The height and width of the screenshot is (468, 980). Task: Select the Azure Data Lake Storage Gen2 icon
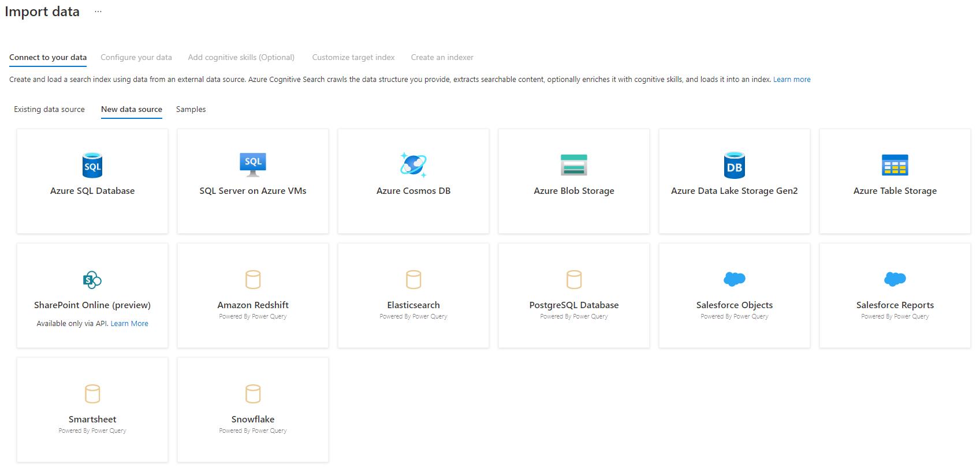735,165
